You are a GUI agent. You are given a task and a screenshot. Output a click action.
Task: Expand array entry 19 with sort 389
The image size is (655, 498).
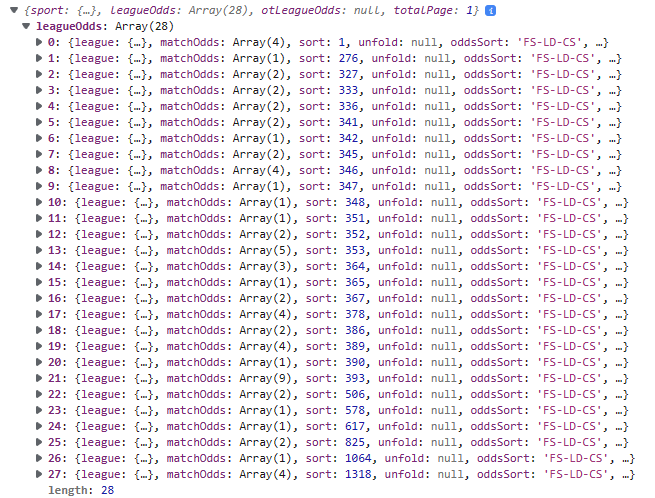(39, 346)
